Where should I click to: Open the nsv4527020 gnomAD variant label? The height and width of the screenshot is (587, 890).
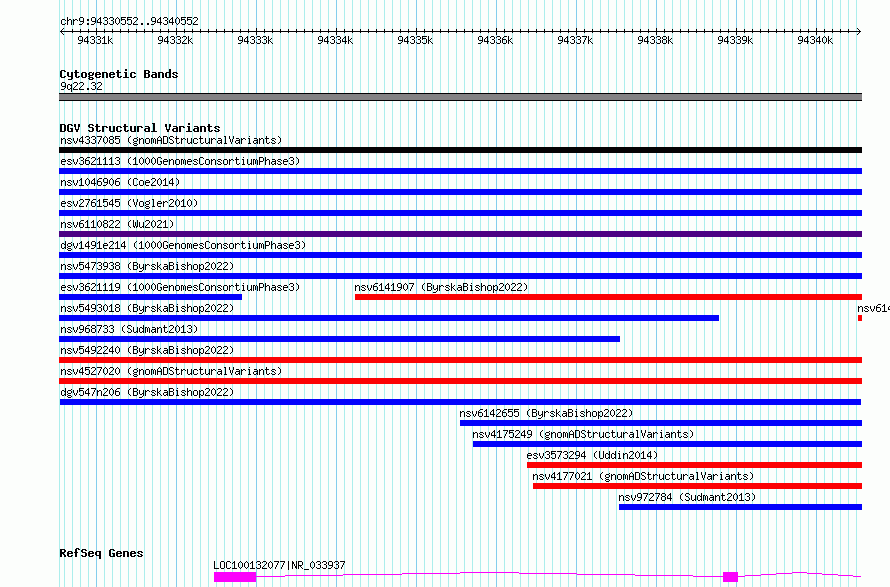point(171,371)
